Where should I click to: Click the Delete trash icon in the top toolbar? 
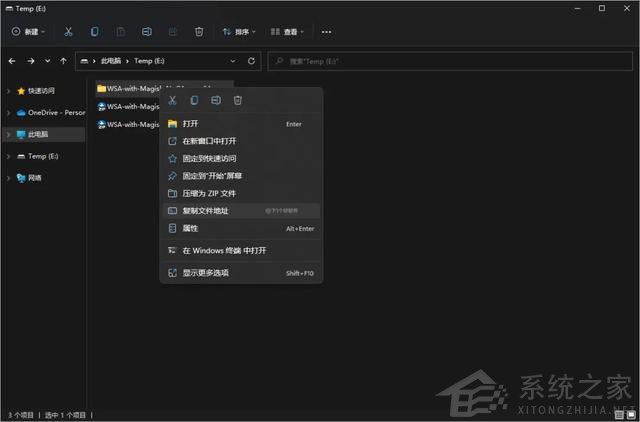click(x=199, y=32)
